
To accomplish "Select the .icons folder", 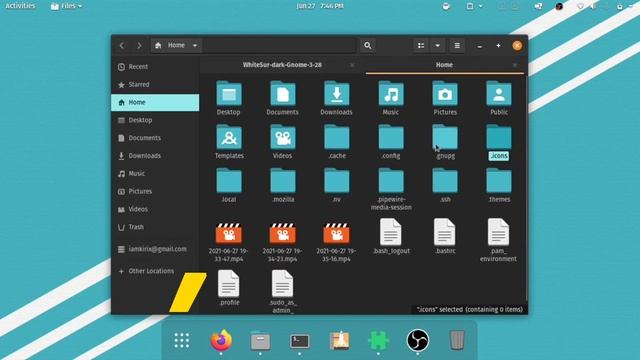I will click(x=499, y=137).
